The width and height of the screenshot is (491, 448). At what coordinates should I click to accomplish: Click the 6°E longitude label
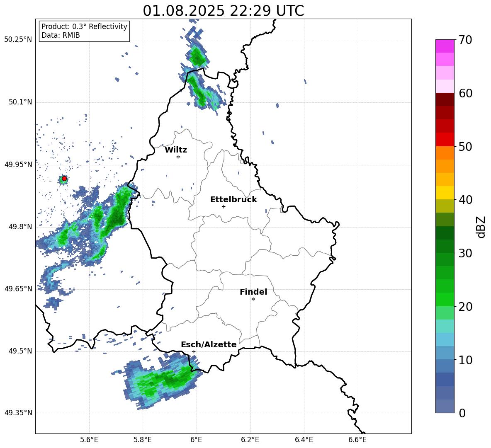coord(196,440)
